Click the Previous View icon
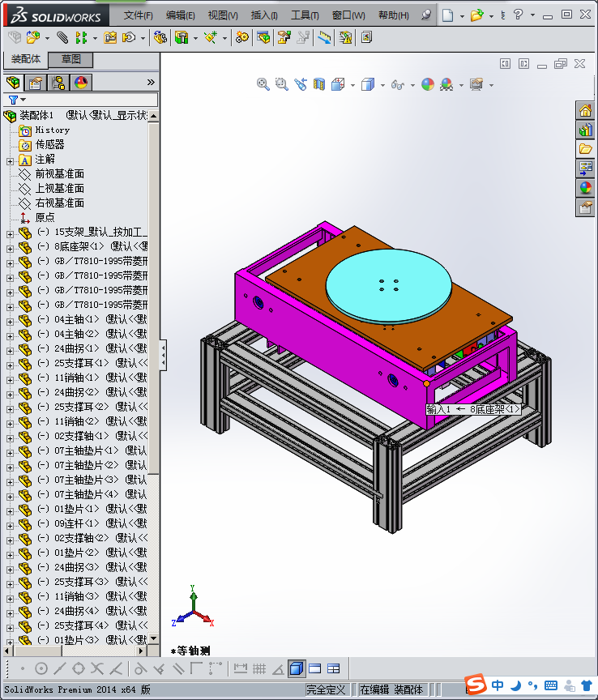 [301, 84]
